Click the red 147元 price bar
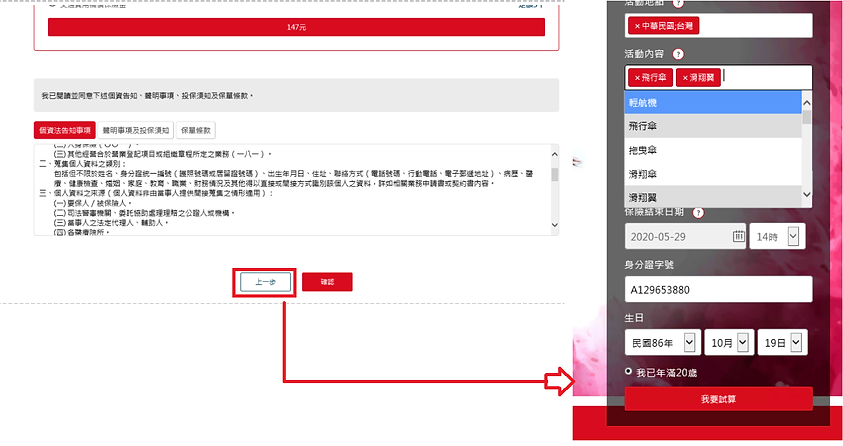Screen dimensions: 843x446 [x=296, y=27]
